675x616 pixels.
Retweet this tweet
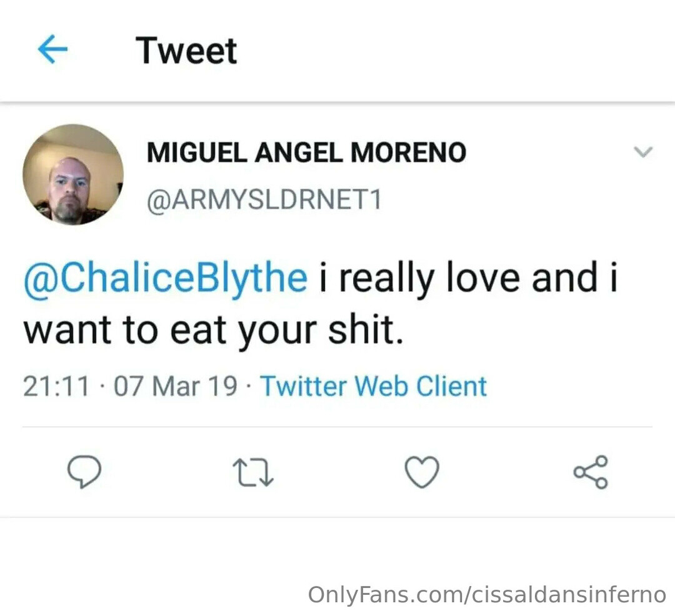[x=252, y=472]
